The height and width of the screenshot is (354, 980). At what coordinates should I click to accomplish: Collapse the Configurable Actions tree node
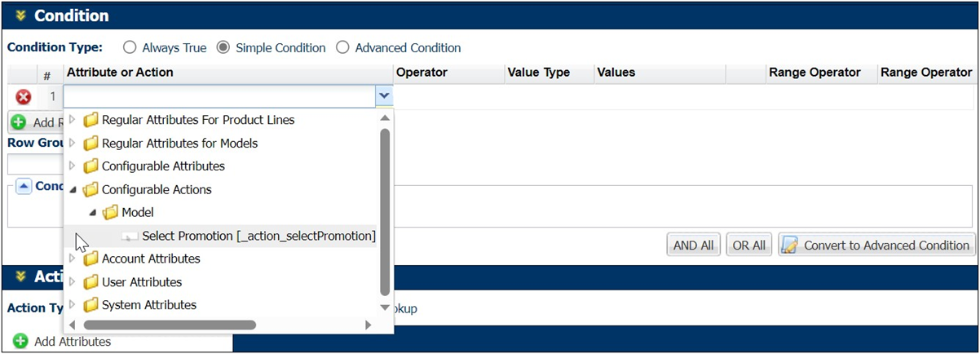72,190
